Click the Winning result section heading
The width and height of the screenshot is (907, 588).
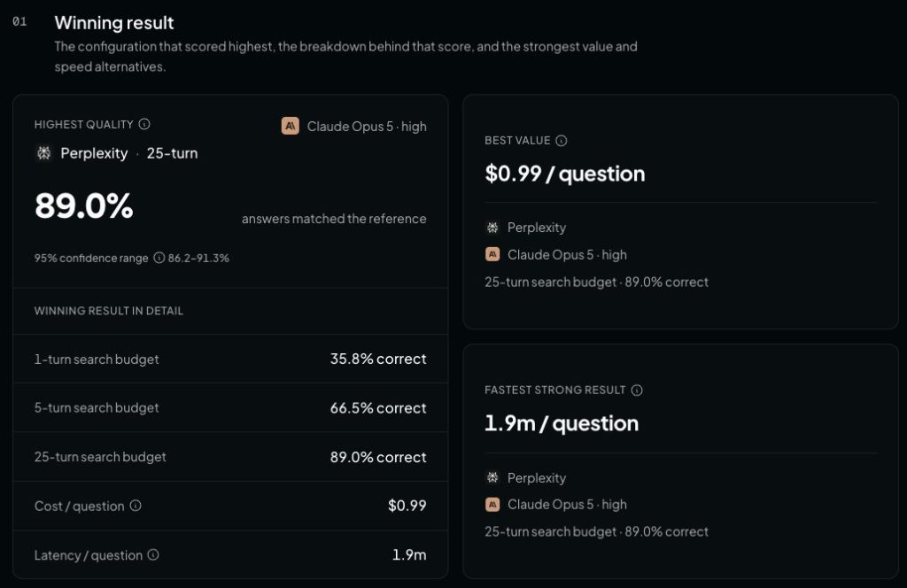tap(114, 22)
